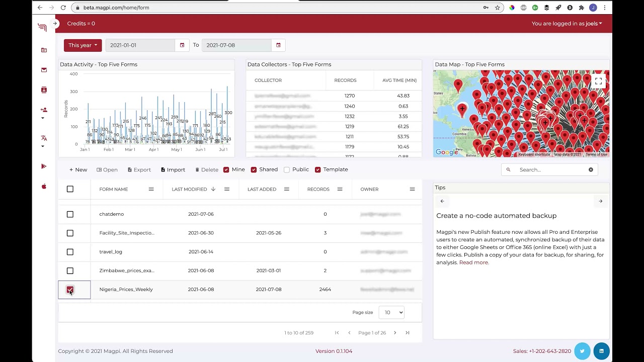
Task: Check the chatdemo form row checkbox
Action: pos(70,214)
